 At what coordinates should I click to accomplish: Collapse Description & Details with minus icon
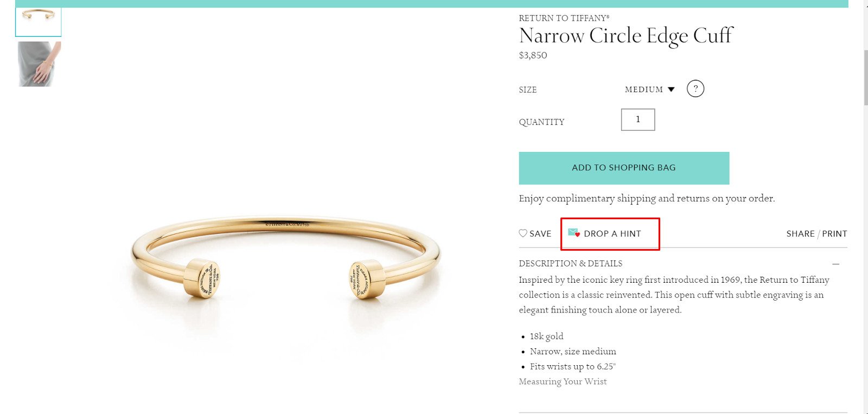pos(836,264)
